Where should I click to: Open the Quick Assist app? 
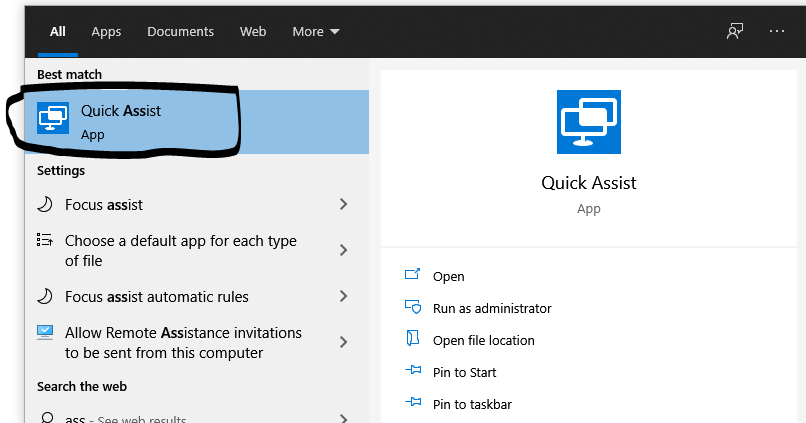click(448, 277)
